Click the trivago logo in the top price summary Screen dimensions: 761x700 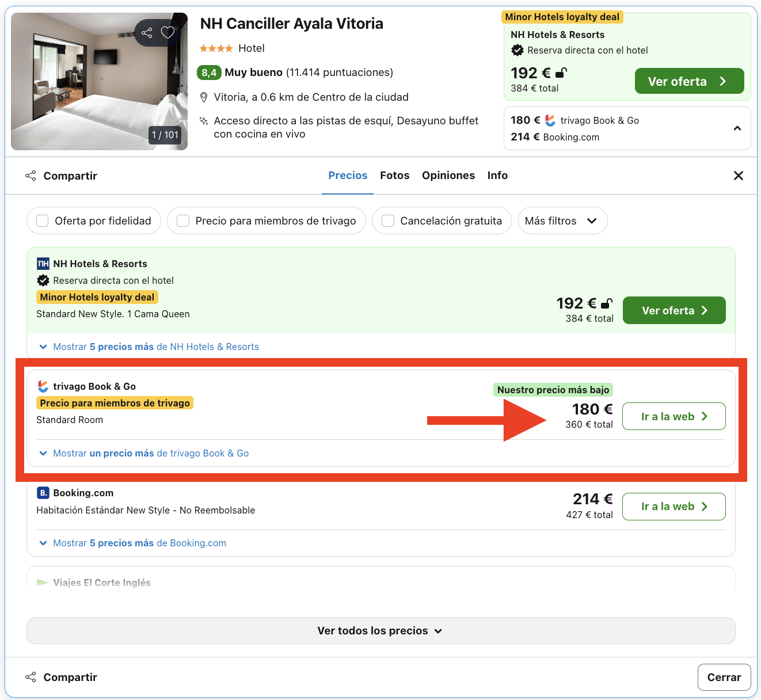(550, 120)
